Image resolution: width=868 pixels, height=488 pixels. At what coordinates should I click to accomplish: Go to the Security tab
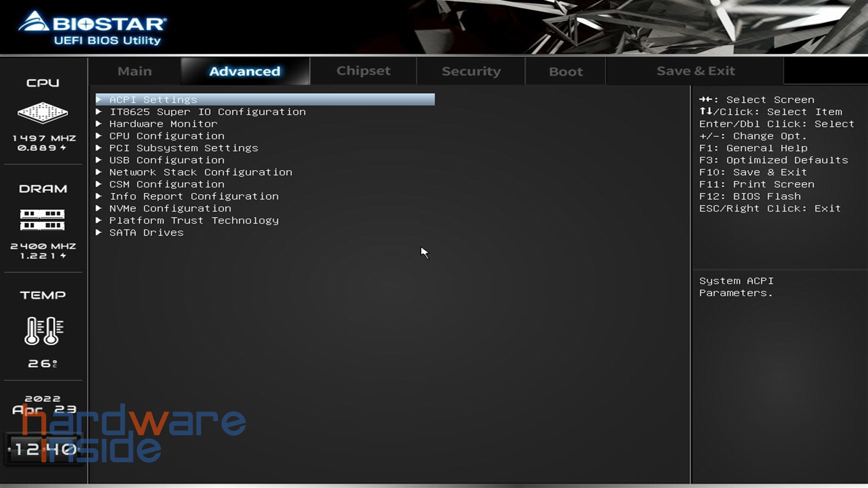pos(471,71)
